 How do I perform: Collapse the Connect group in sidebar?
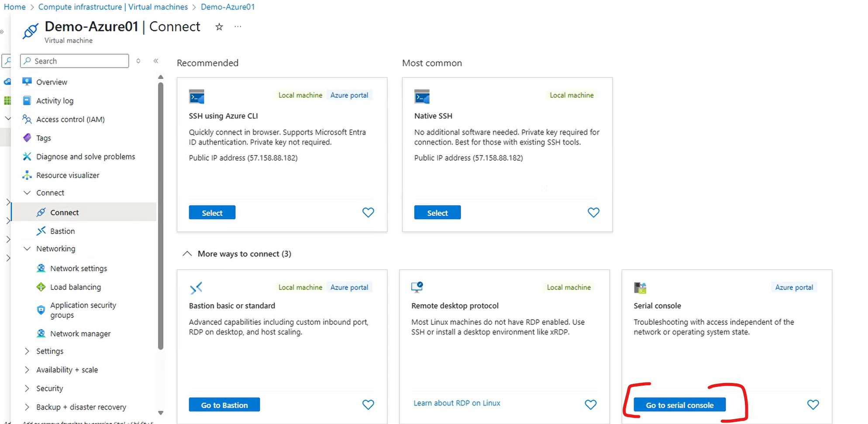(x=27, y=193)
